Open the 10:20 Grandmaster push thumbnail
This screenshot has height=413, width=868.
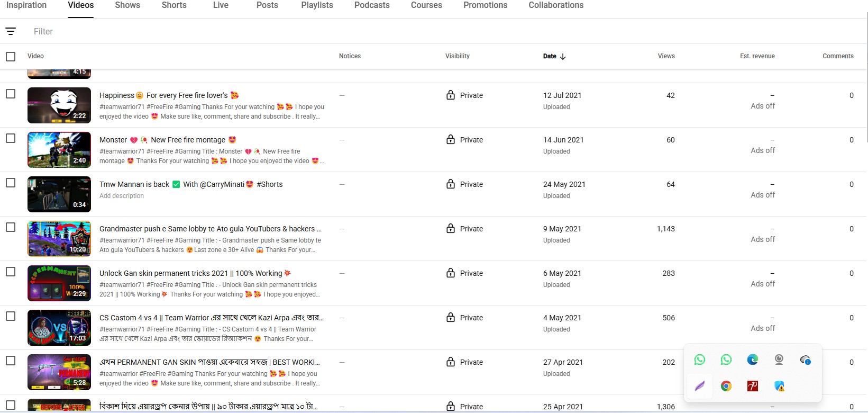click(x=59, y=238)
